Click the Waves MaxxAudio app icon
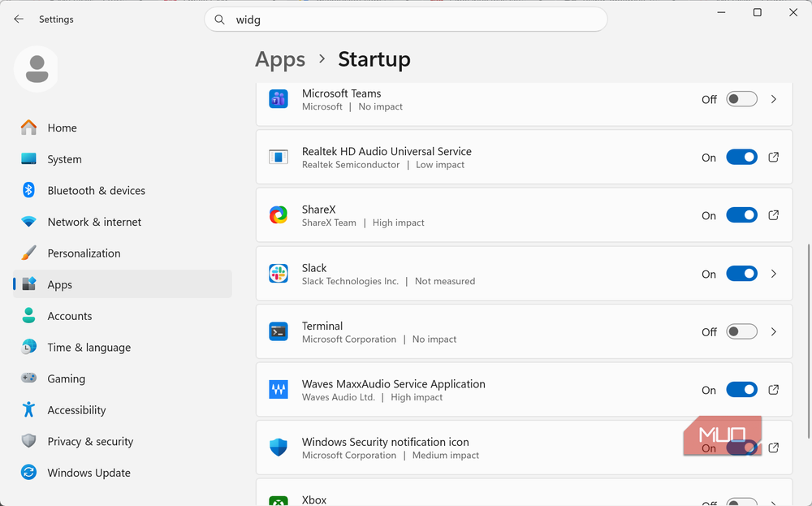 pos(279,390)
